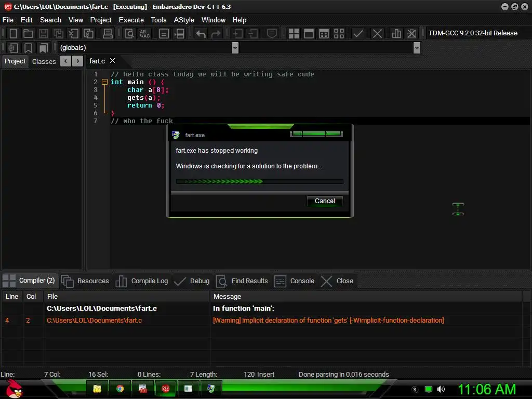Open the Edit menu

pos(26,20)
